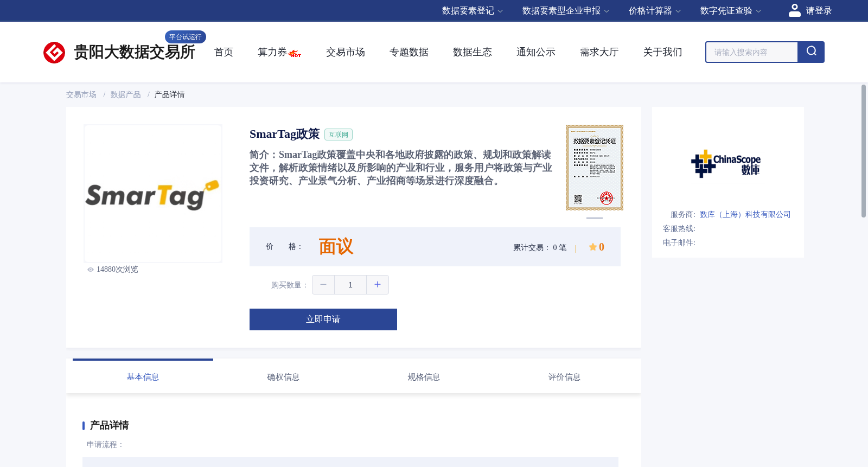Click the search magnifier button
Image resolution: width=868 pixels, height=467 pixels.
pos(811,52)
